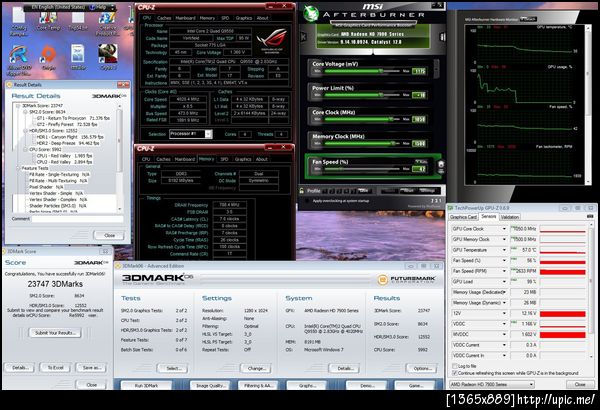Screen dimensions: 600x410
Task: Adjust the Memory Clock slider handle
Action: point(393,144)
